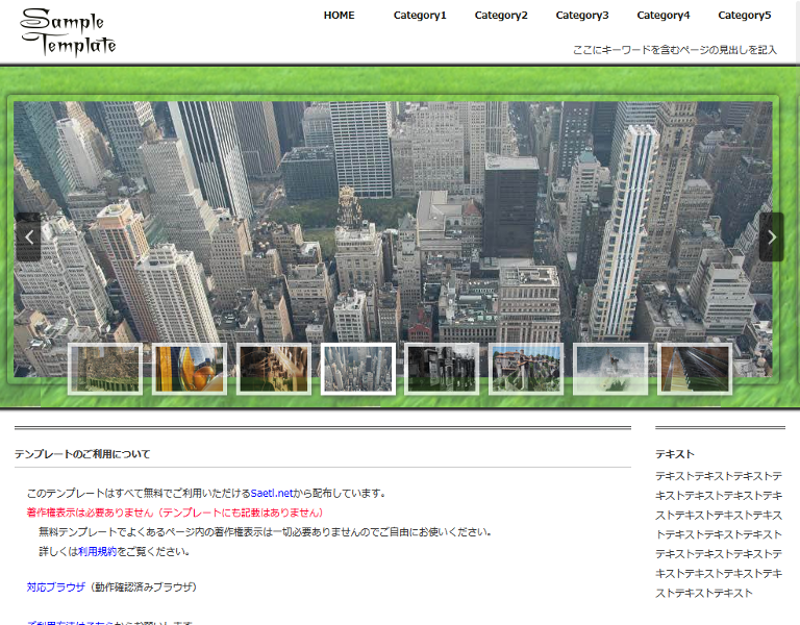The height and width of the screenshot is (625, 800).
Task: Show the second thumbnail slide
Action: (x=189, y=369)
